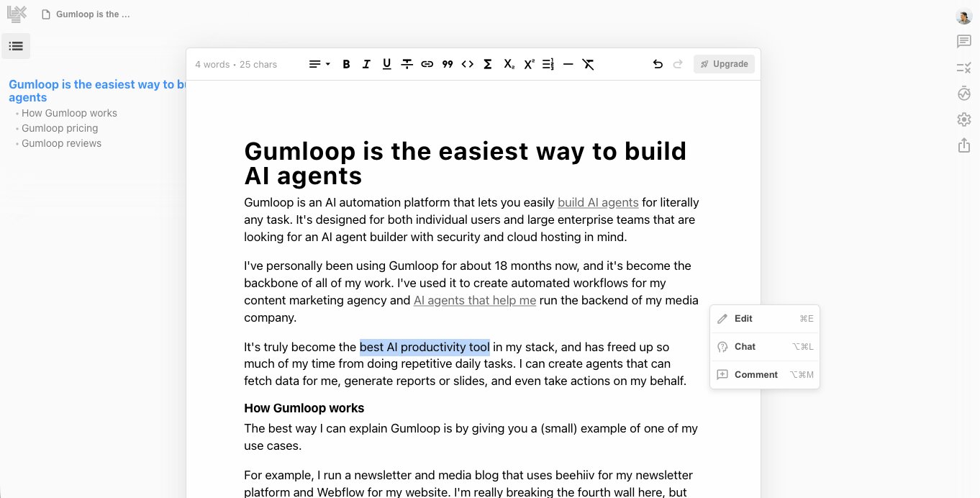
Task: Undo the last change
Action: click(658, 64)
